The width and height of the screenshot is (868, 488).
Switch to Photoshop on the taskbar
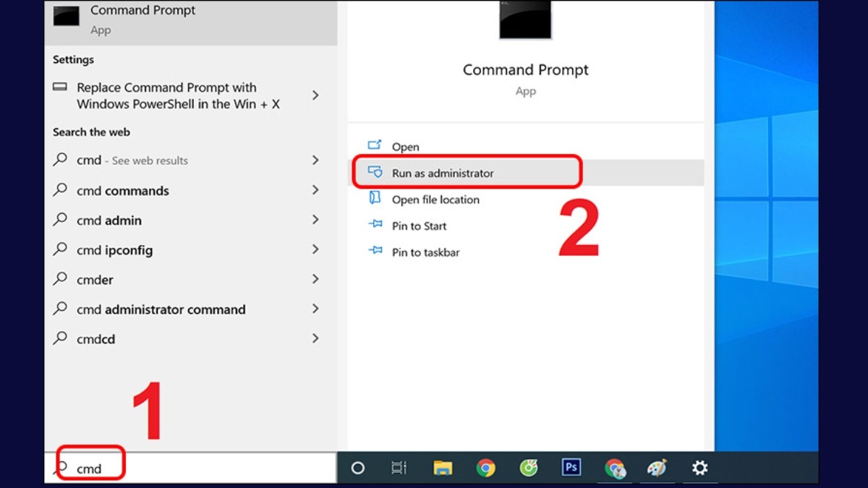coord(571,468)
